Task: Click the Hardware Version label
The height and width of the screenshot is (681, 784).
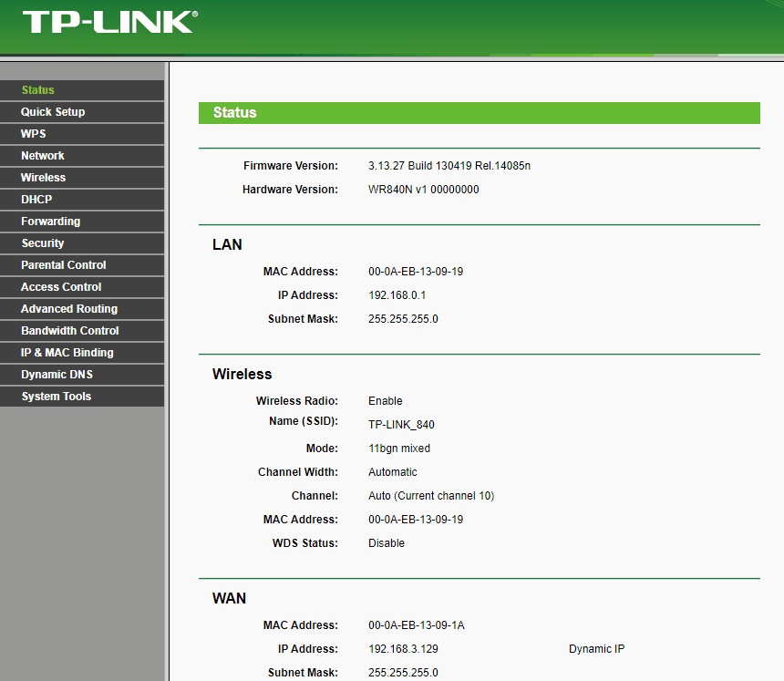Action: point(290,190)
